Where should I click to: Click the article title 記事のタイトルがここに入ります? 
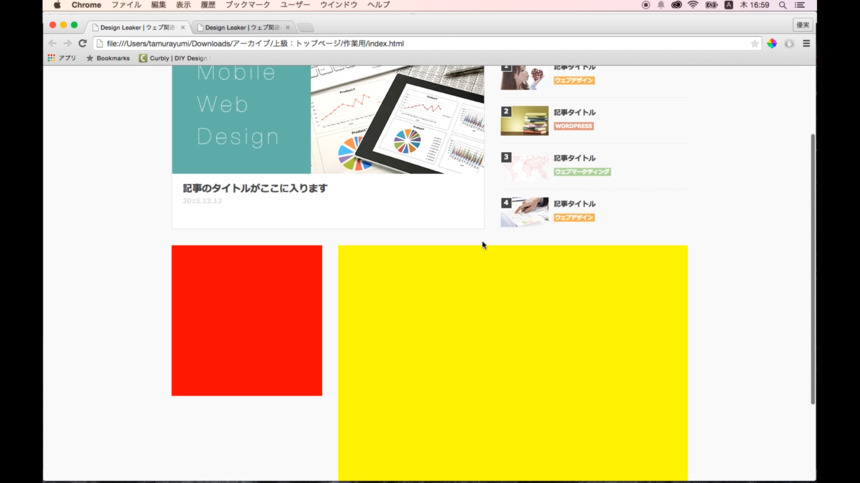pos(255,188)
